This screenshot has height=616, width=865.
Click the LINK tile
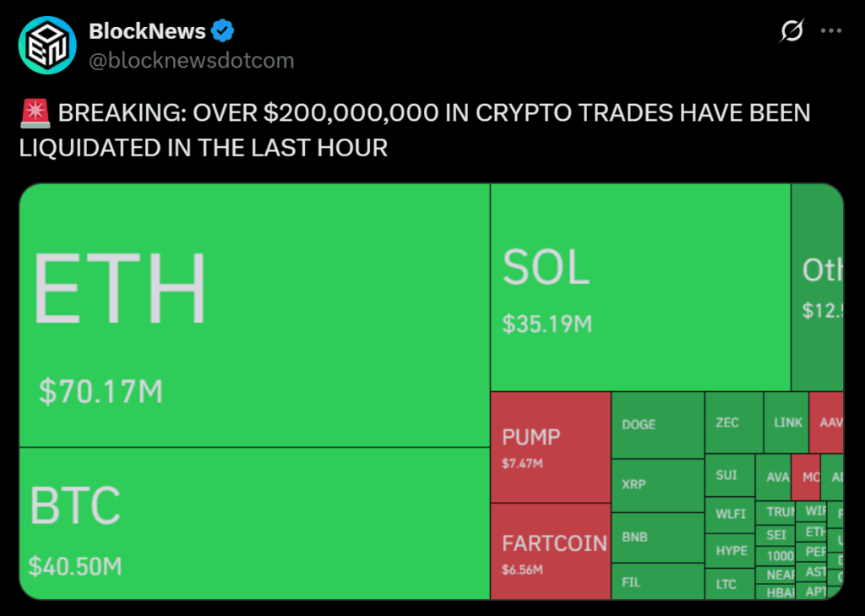pos(786,422)
